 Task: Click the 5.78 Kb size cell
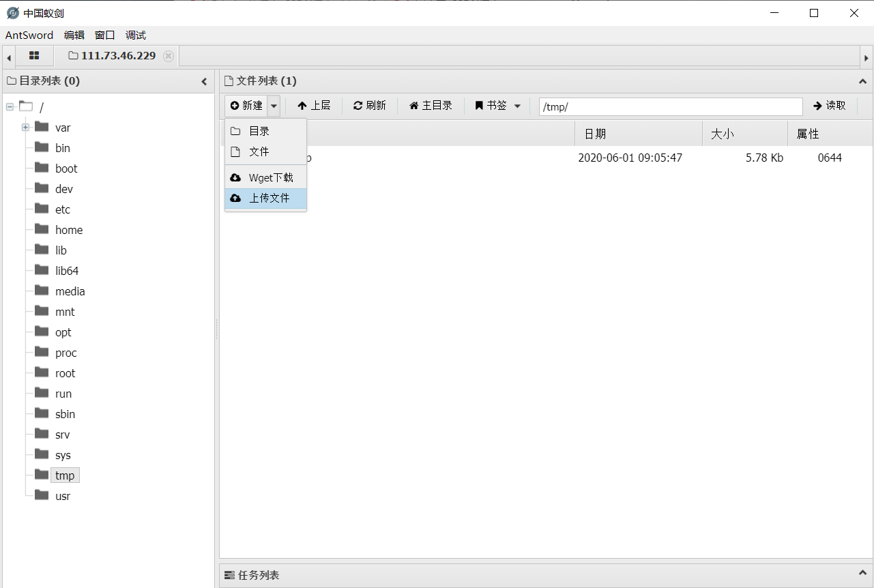point(764,158)
